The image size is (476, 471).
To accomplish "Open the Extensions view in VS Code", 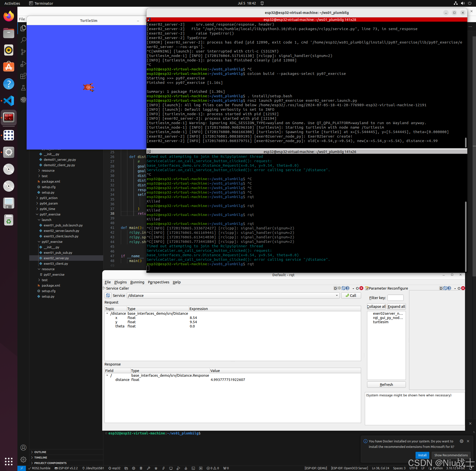I will point(23,76).
